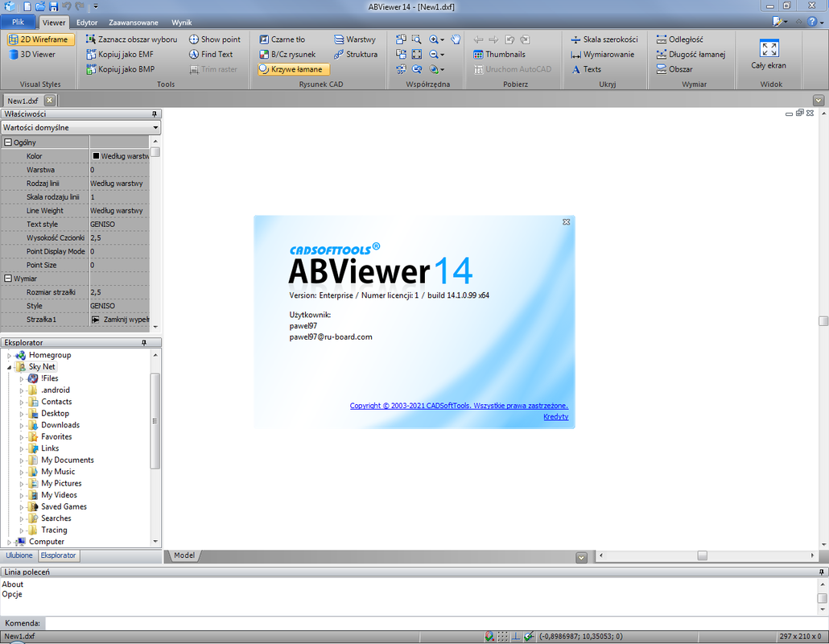
Task: Click the rotate 35 degrees view icon
Action: click(402, 69)
